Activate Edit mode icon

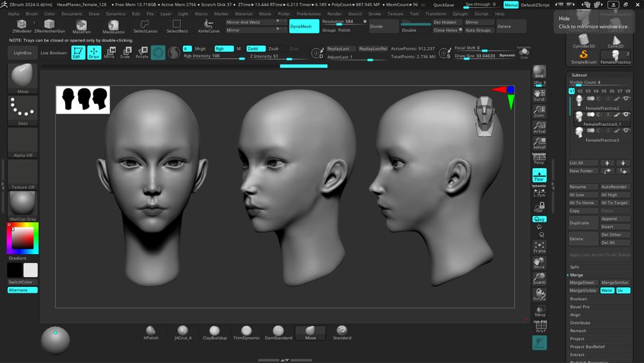click(78, 53)
